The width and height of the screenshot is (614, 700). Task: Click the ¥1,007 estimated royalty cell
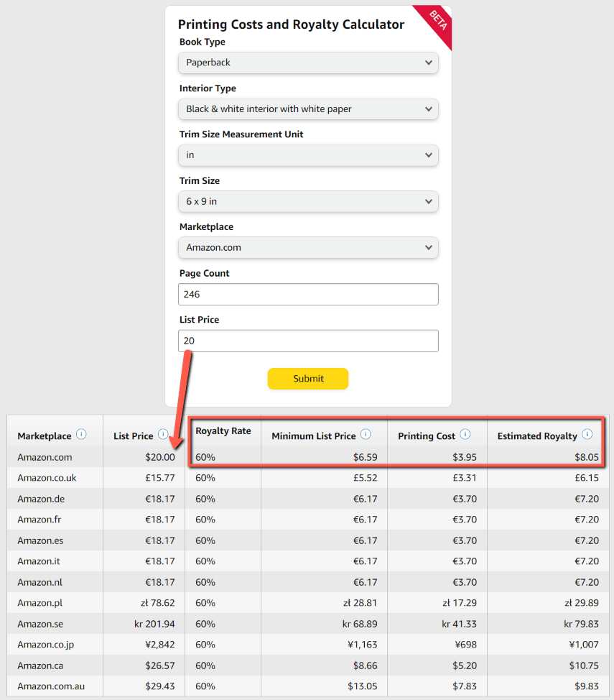tap(584, 644)
